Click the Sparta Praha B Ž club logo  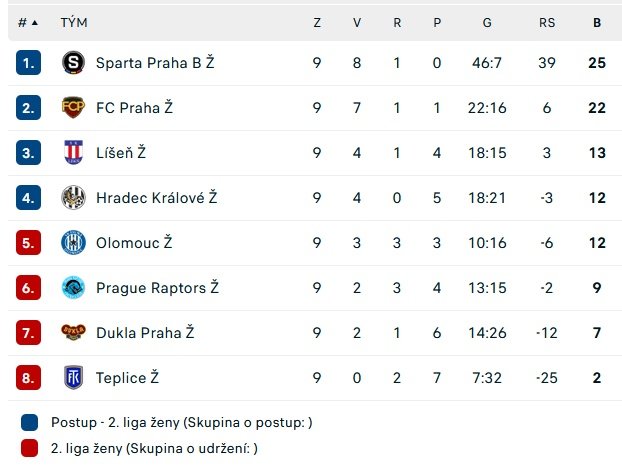[73, 62]
